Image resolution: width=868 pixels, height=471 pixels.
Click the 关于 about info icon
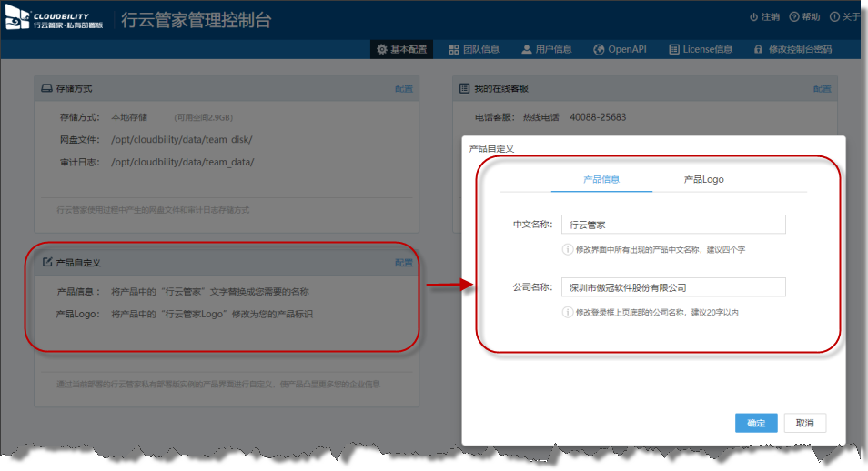click(834, 17)
